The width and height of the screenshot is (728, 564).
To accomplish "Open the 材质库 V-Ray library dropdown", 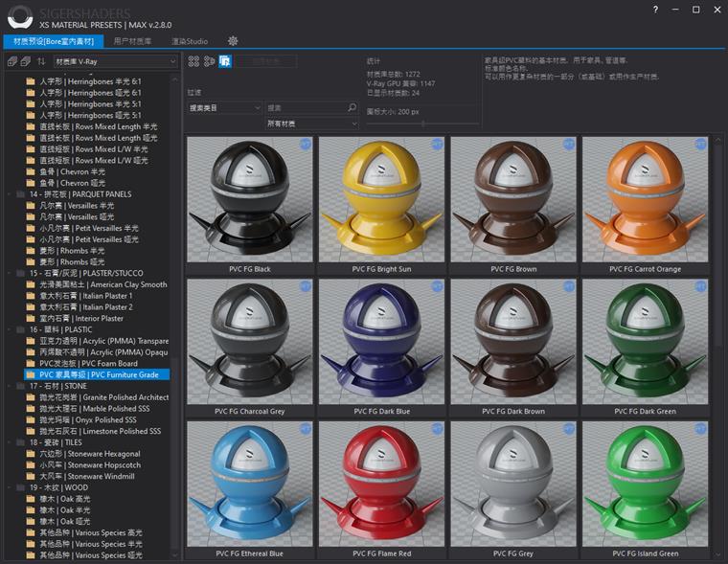I will click(115, 61).
